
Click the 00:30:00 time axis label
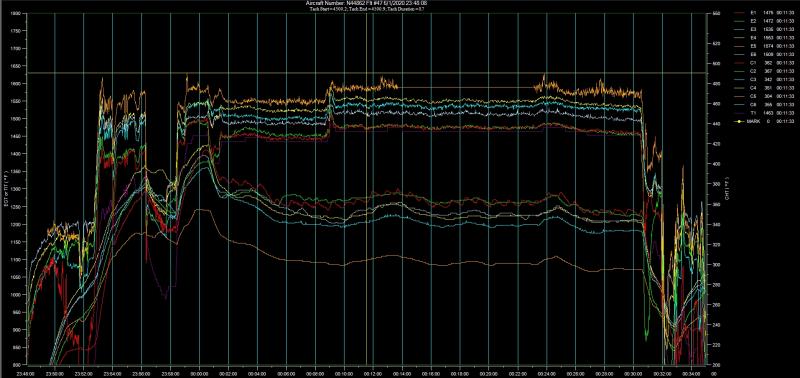634,373
